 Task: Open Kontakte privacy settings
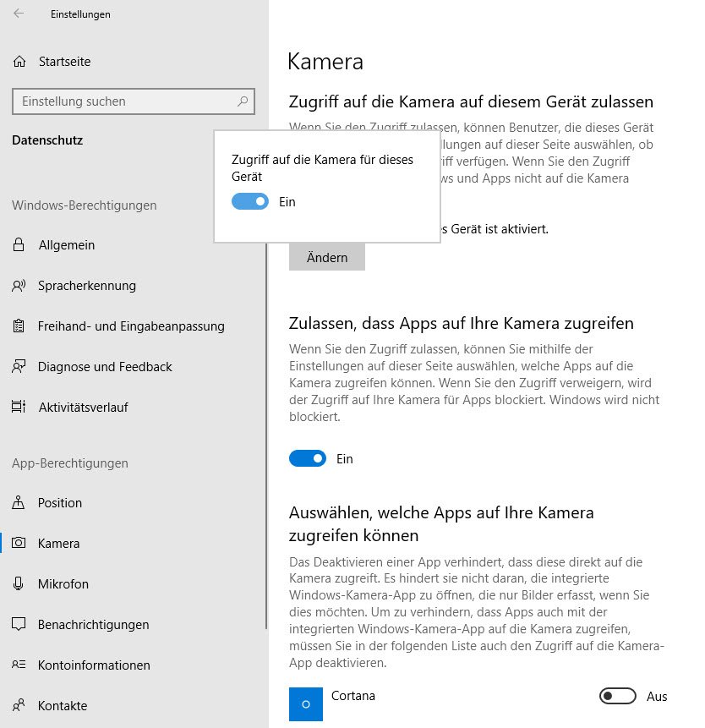(63, 706)
